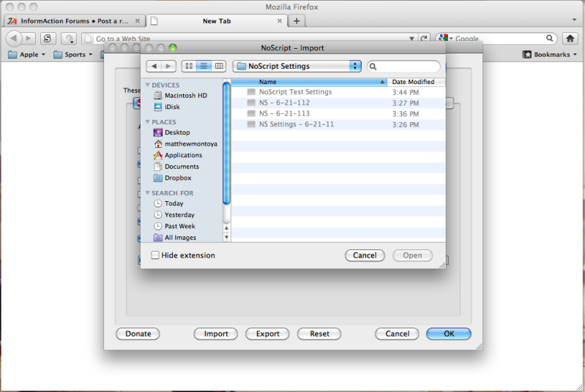Click the search magnifier in Google box

(x=549, y=38)
